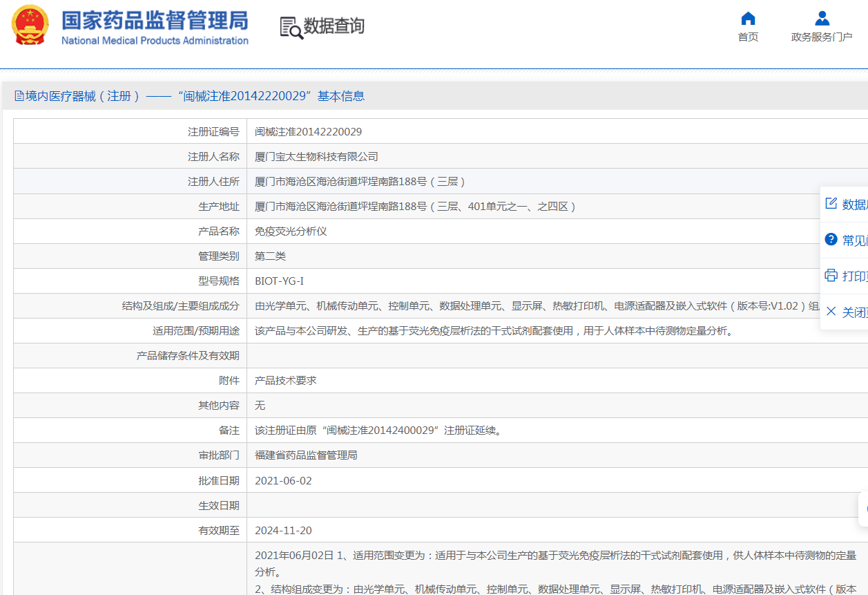Open the 首页 home icon
Screen dimensions: 868x595
click(x=748, y=18)
